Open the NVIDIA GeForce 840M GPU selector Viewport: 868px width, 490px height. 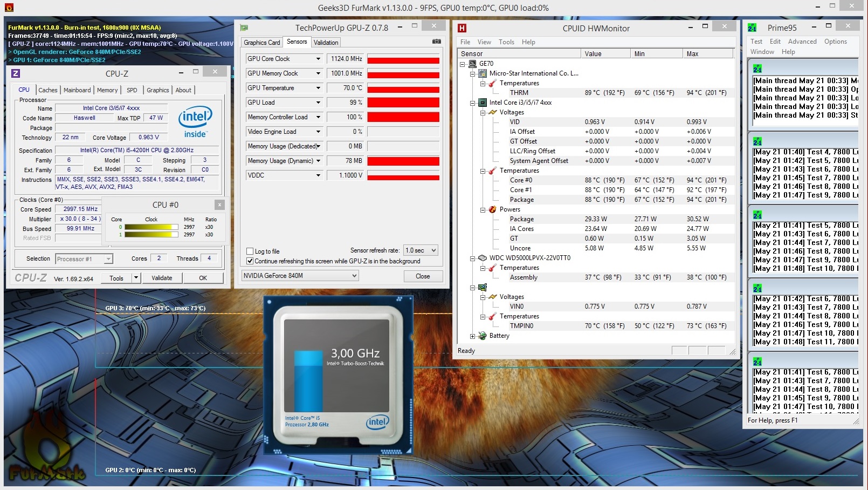coord(300,275)
